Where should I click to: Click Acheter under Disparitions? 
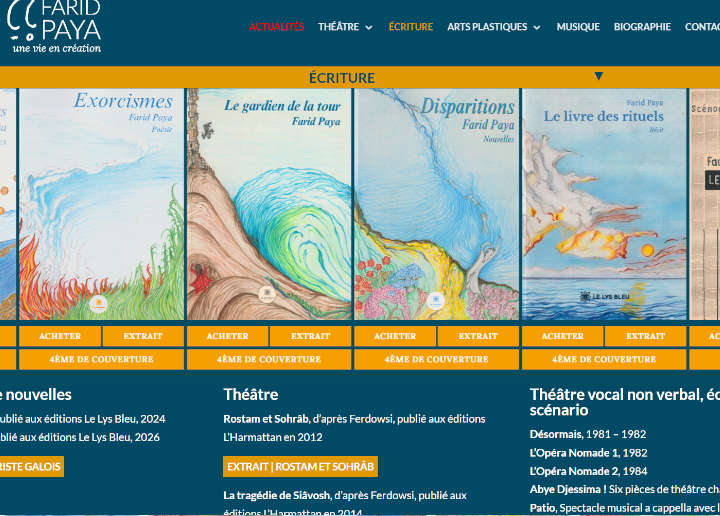[395, 336]
